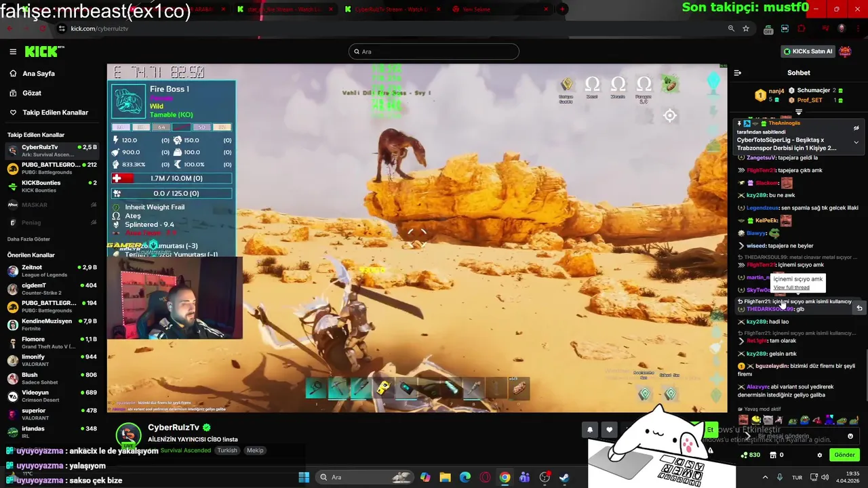The image size is (868, 488).
Task: Open the cigdemT recommended channel
Action: pos(52,289)
